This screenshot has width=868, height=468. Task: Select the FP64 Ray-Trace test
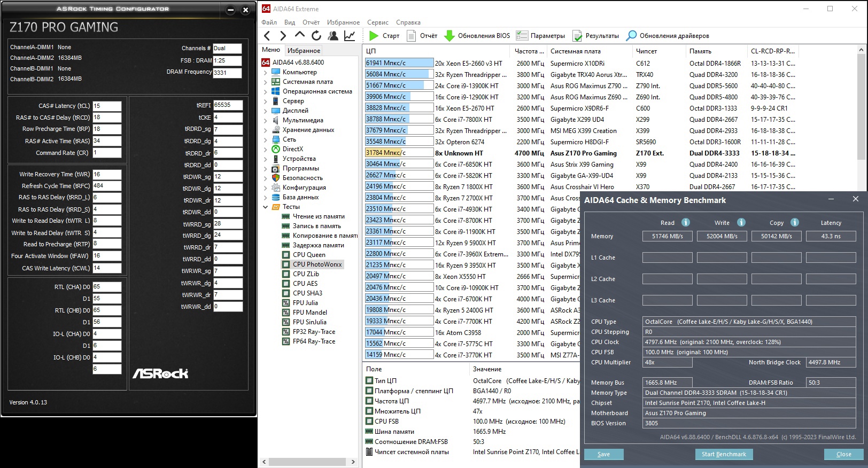[x=314, y=341]
